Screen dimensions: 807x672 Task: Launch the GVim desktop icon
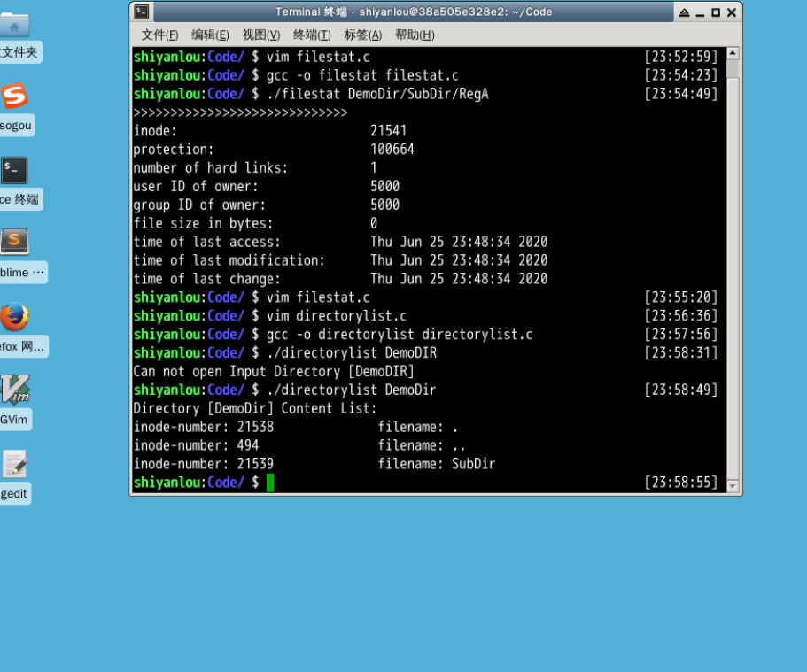point(15,390)
